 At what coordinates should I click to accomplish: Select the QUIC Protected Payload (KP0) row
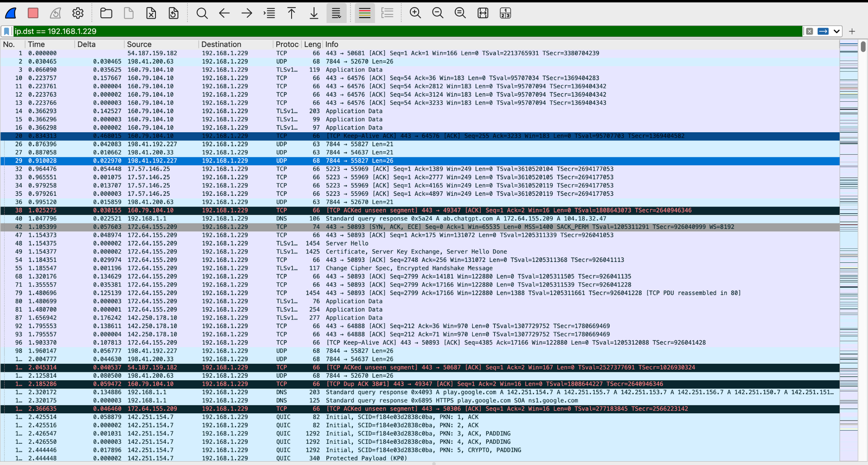point(420,458)
